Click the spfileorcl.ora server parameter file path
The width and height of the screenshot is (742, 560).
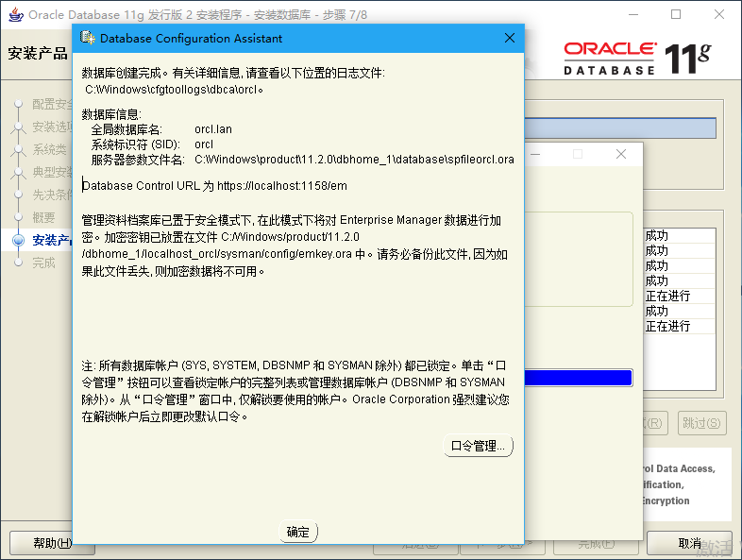(x=354, y=160)
